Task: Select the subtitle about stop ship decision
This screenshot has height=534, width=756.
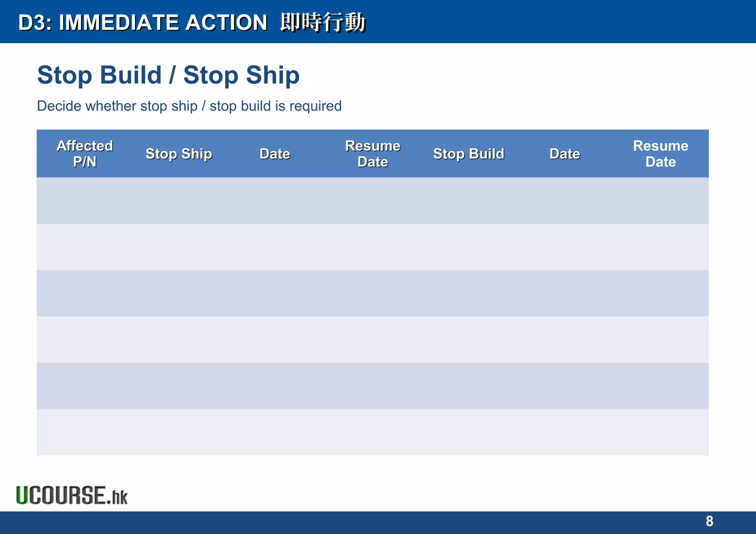Action: click(189, 106)
